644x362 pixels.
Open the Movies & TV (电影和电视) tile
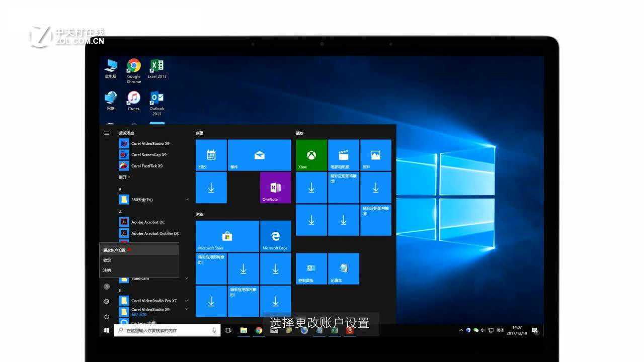pos(344,155)
